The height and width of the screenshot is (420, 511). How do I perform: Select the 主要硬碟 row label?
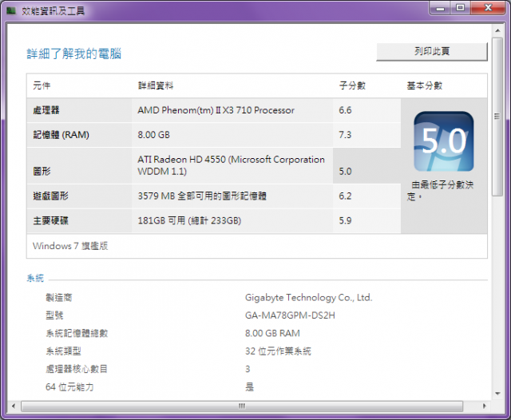50,221
